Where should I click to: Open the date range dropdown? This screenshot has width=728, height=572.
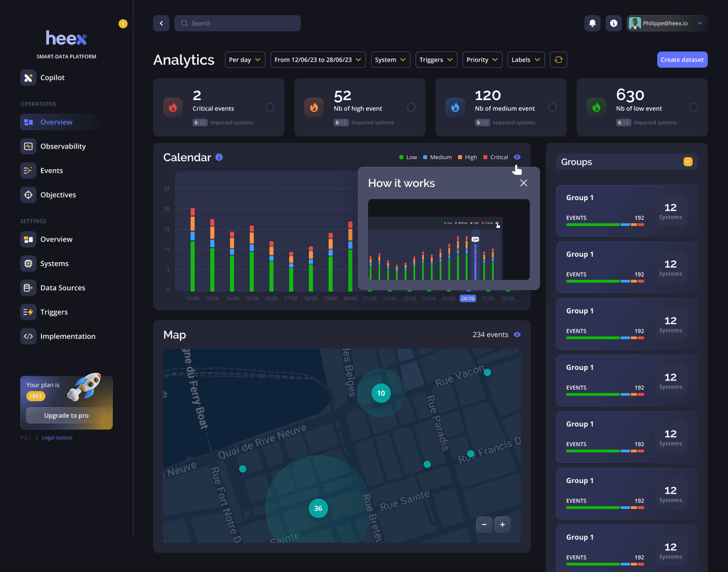[318, 60]
